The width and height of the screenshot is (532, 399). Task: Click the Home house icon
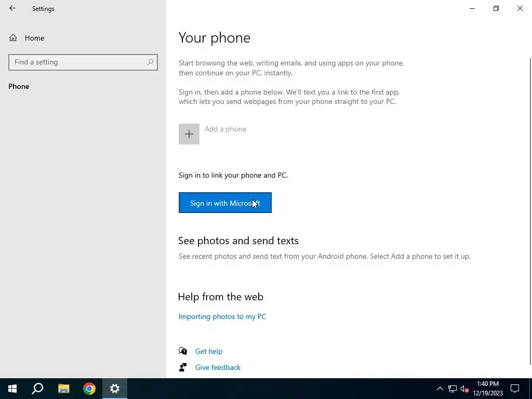13,38
